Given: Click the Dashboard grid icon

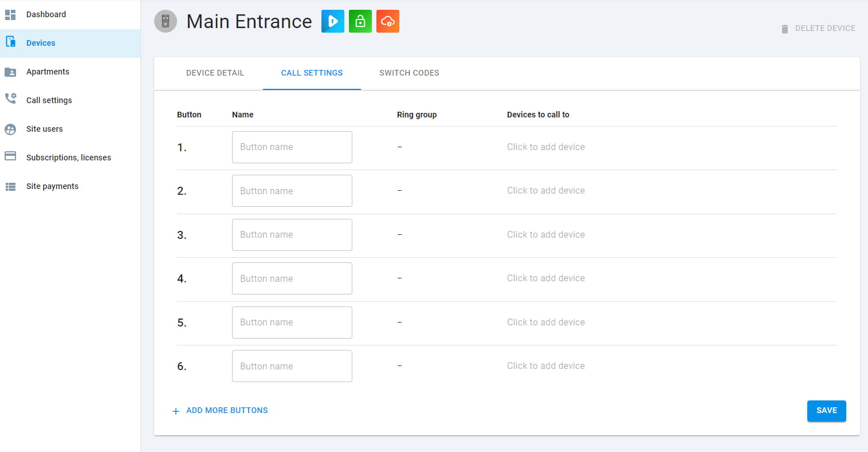Looking at the screenshot, I should [x=10, y=14].
